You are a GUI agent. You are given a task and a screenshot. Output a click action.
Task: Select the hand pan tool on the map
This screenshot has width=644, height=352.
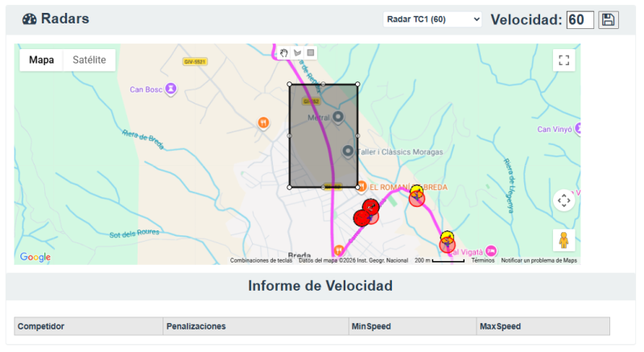(x=284, y=53)
